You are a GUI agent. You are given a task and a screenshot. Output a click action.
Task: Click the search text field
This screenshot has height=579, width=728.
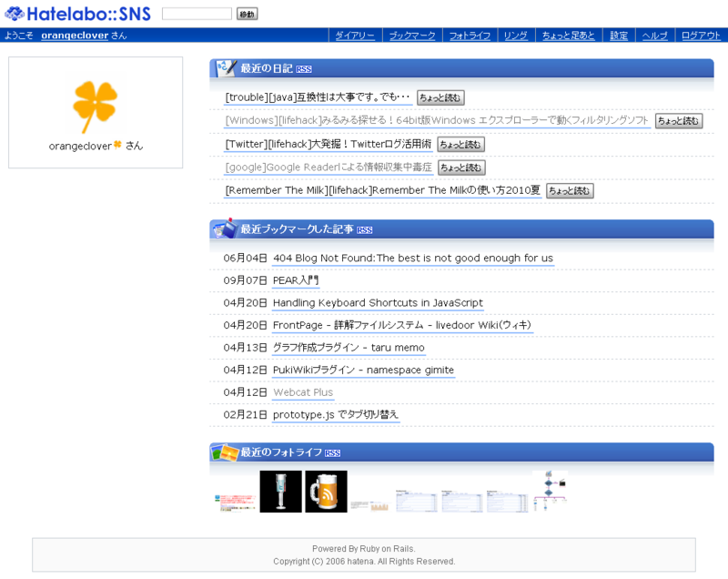[196, 13]
